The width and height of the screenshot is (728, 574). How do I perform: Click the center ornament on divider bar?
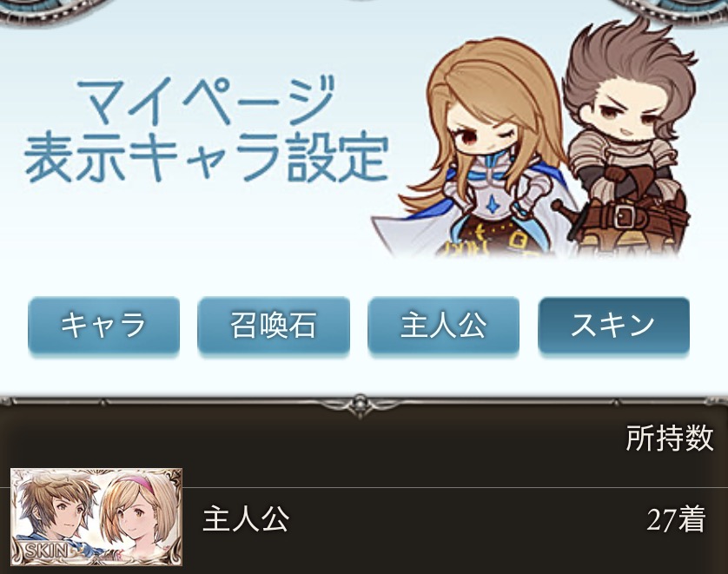(360, 403)
